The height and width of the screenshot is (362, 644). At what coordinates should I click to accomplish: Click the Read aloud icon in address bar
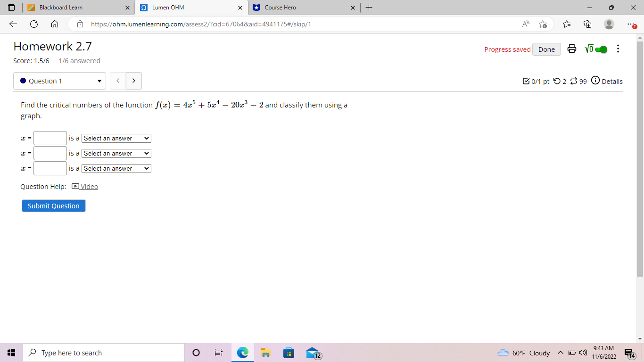(x=525, y=24)
